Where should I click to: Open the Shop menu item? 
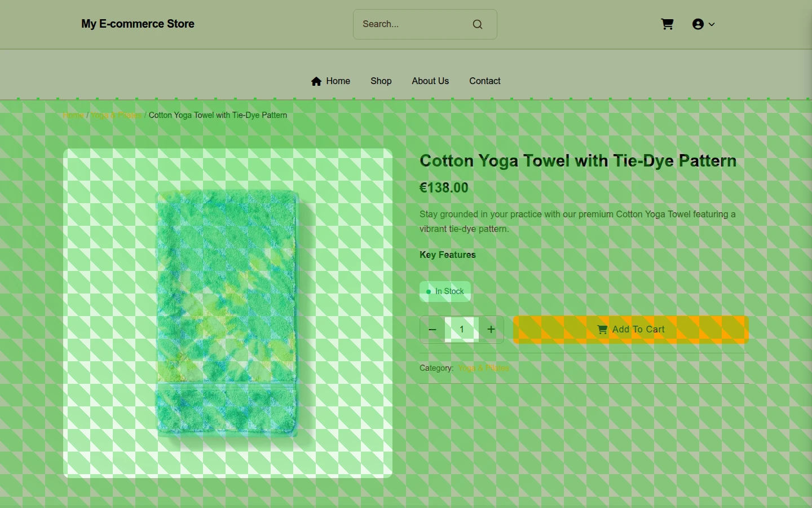(381, 81)
